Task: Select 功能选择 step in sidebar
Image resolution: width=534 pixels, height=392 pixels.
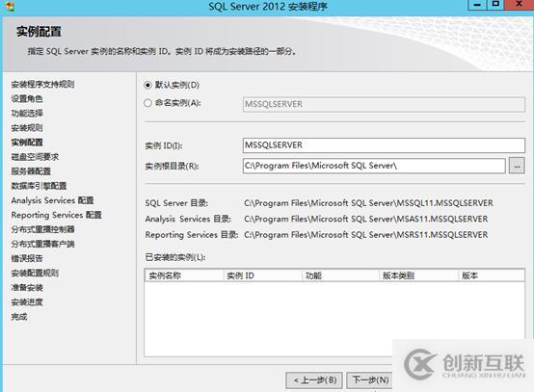Action: [27, 114]
